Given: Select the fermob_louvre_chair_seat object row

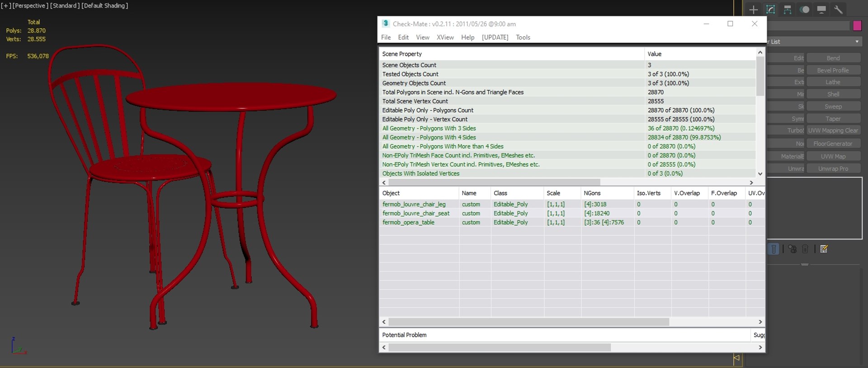Looking at the screenshot, I should click(x=572, y=213).
